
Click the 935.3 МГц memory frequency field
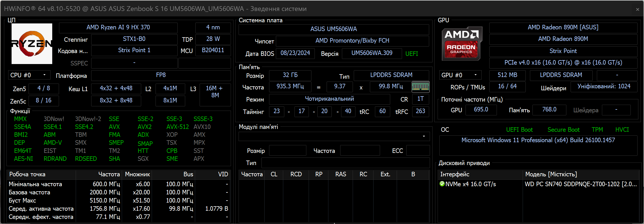tap(290, 86)
